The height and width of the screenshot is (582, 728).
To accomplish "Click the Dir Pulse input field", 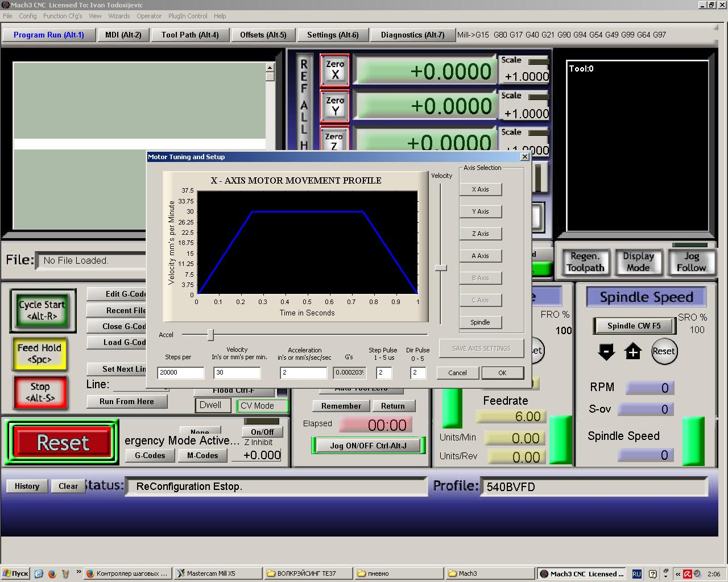I will tap(418, 372).
